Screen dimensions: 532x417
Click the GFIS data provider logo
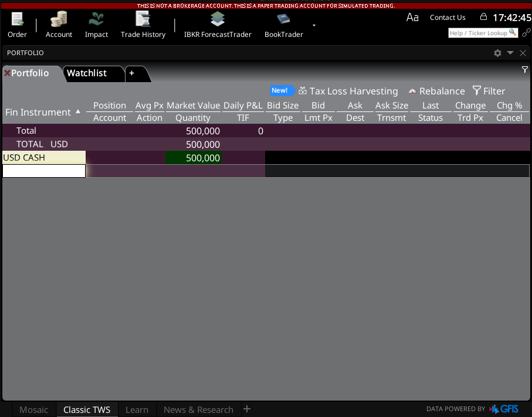pos(504,409)
